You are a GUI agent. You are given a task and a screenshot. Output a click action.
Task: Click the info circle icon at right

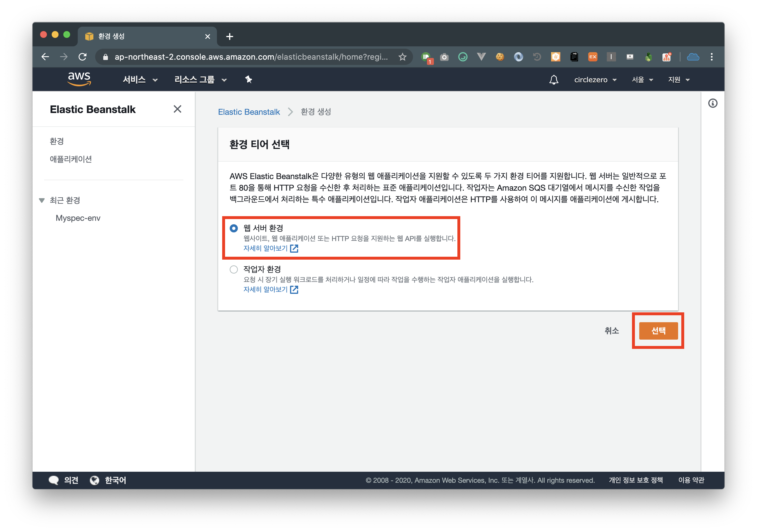tap(713, 103)
